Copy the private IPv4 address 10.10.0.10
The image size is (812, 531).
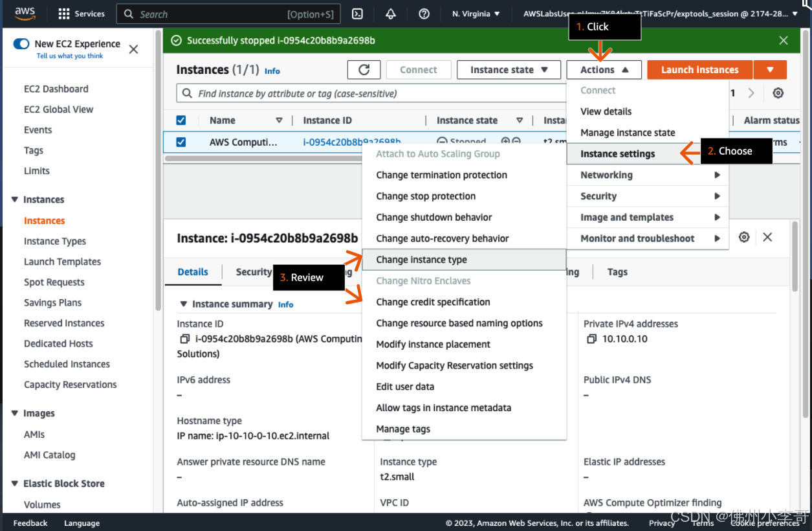click(591, 339)
